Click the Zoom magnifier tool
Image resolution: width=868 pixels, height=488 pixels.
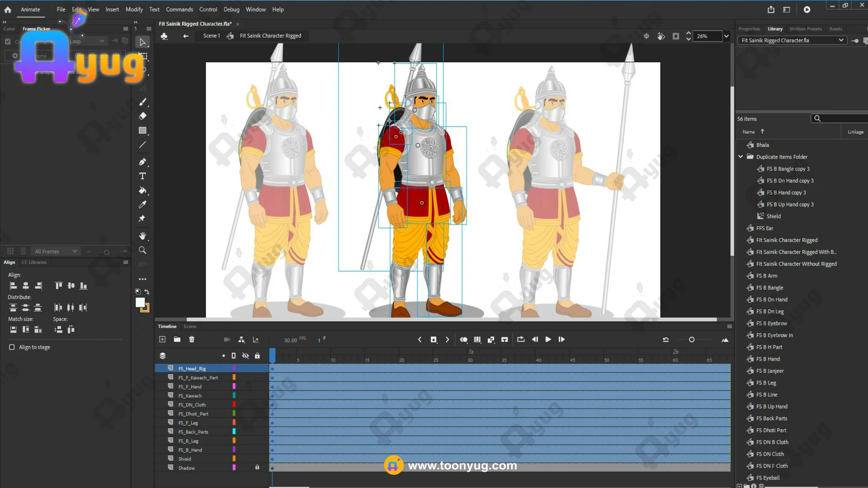[x=142, y=250]
